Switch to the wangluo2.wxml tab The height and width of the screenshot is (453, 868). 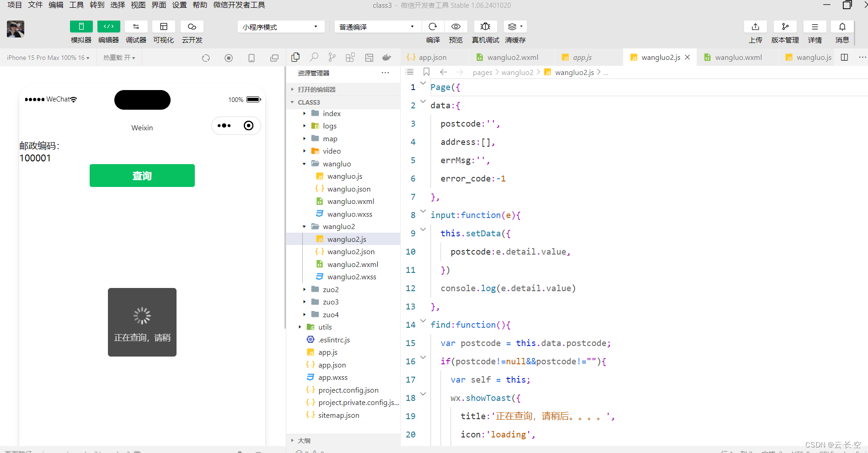pyautogui.click(x=512, y=57)
